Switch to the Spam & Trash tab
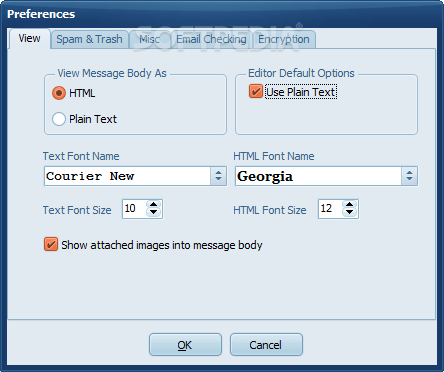Screen dimensions: 444x372 pyautogui.click(x=89, y=39)
